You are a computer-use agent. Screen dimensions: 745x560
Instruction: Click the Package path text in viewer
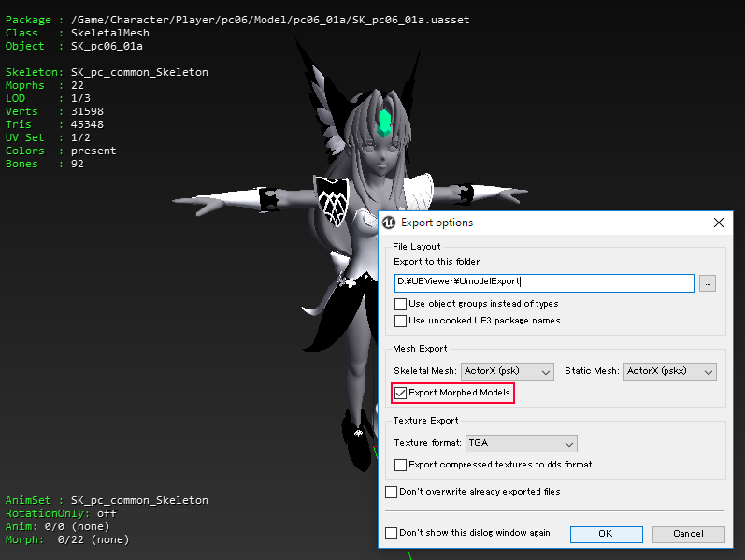(x=270, y=20)
